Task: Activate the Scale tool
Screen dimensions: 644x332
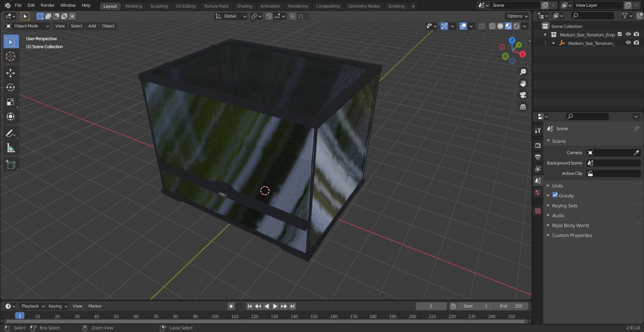Action: 11,102
